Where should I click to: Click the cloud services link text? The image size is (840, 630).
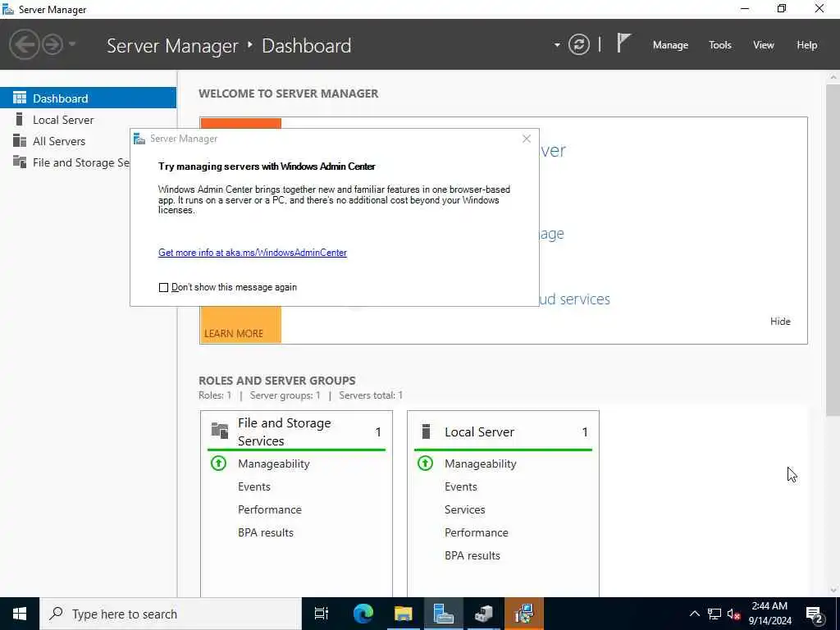coord(574,299)
